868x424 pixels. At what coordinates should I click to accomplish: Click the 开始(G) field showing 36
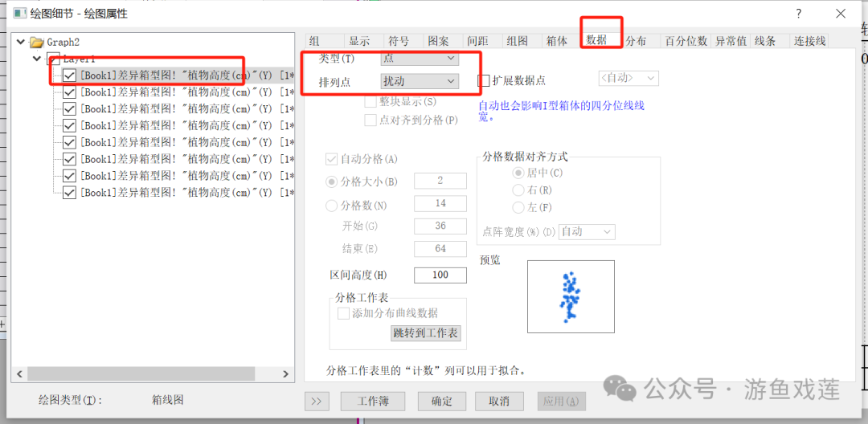pyautogui.click(x=440, y=226)
